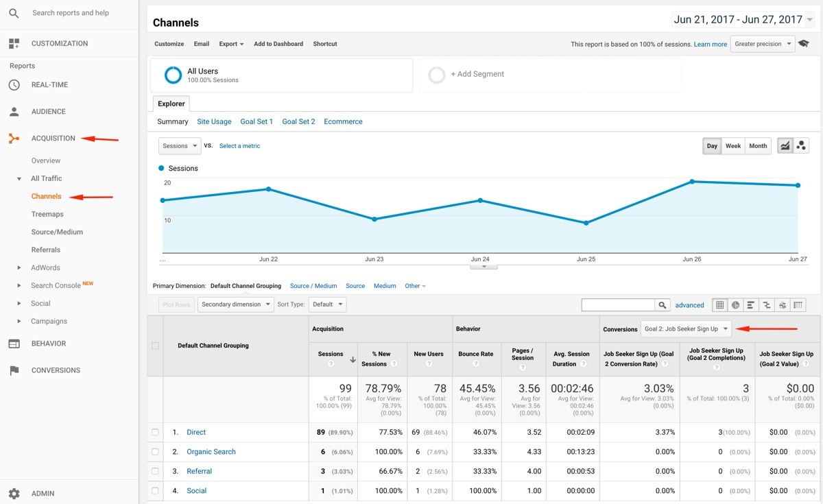823x504 pixels.
Task: Switch to the Goal Set 1 tab
Action: tap(257, 121)
